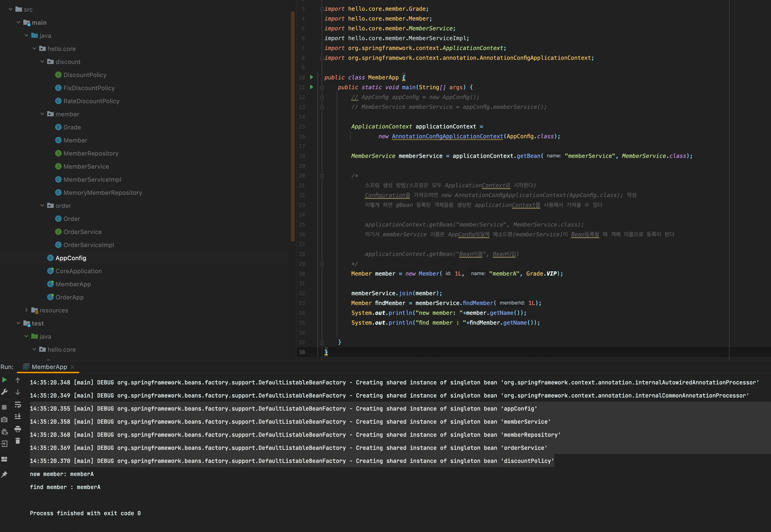Click the up arrow in console toolbar
Screen dimensions: 771x532
[x=18, y=380]
